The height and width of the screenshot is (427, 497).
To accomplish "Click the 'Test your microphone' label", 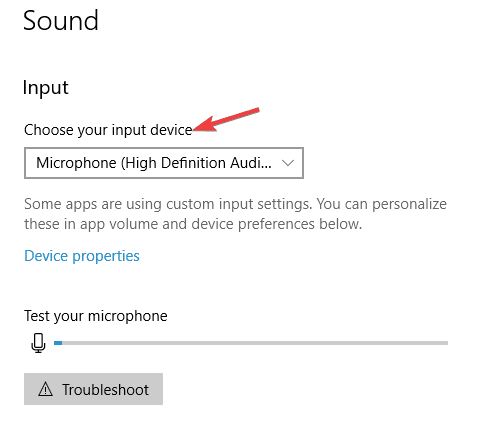I will pos(96,316).
